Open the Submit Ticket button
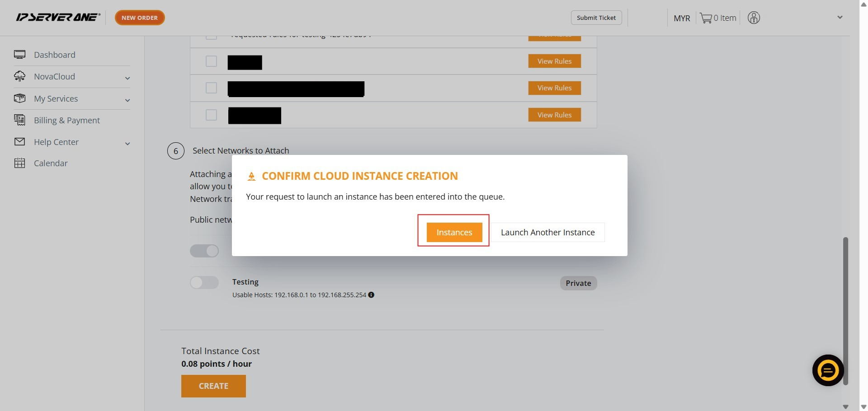 596,18
